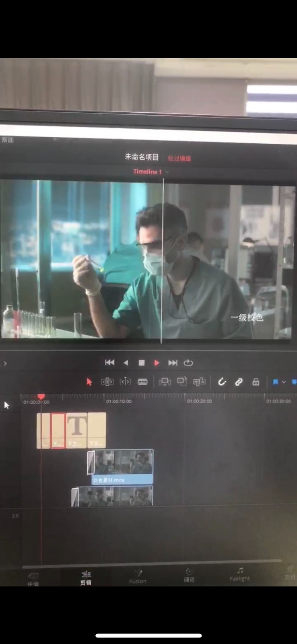Toggle the position lock padlock icon

256,382
